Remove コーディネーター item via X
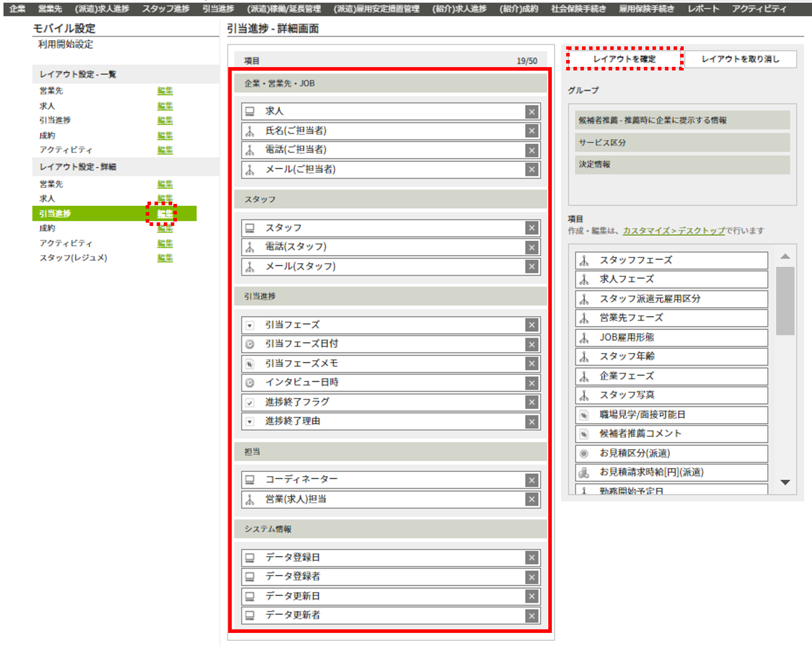The width and height of the screenshot is (812, 647). tap(531, 480)
